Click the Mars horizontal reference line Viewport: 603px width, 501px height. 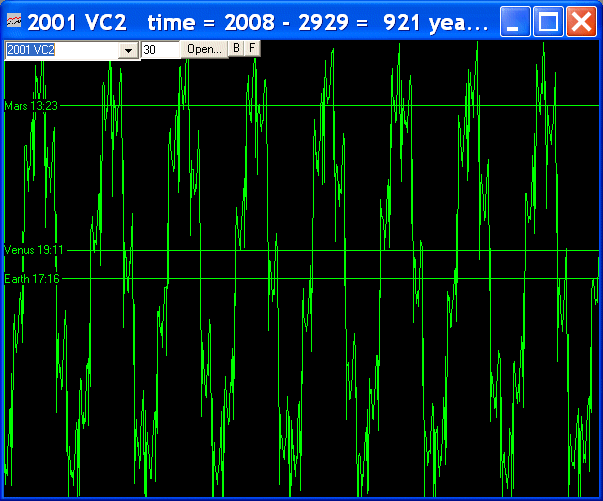point(300,105)
